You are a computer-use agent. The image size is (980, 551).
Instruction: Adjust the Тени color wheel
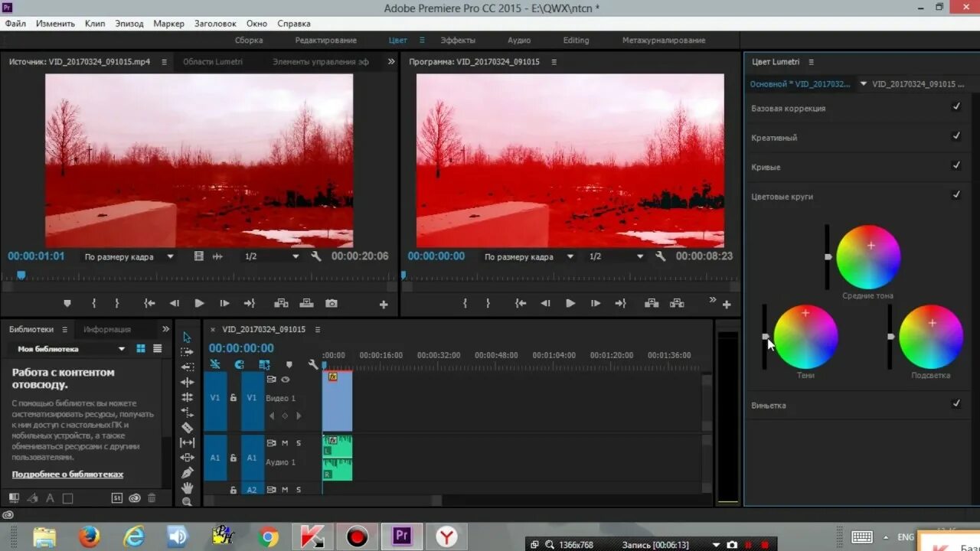click(805, 337)
